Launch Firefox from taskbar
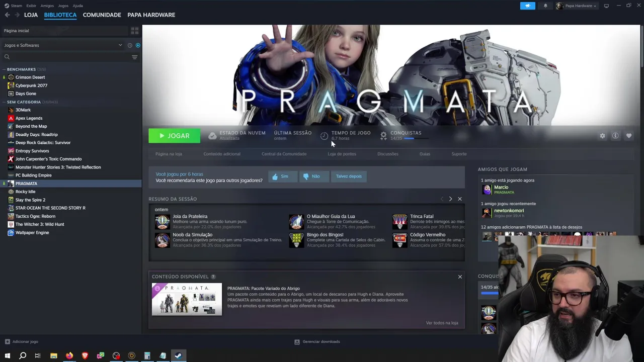This screenshot has width=644, height=362. point(69,356)
